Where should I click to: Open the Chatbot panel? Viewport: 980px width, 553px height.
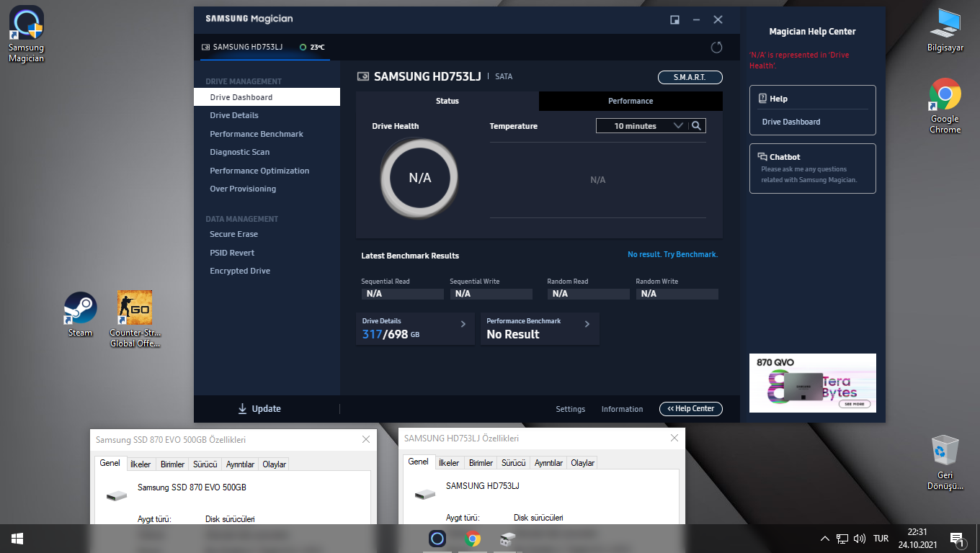click(x=813, y=168)
